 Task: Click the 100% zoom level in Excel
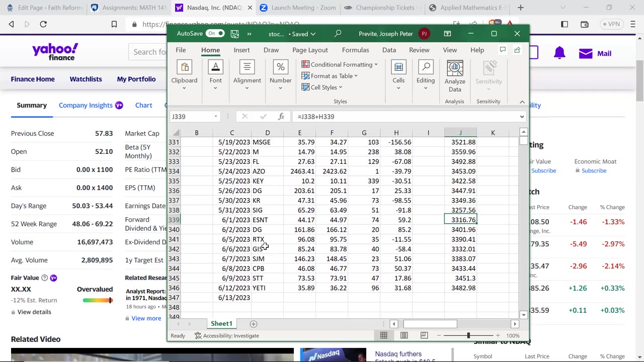[x=513, y=335]
